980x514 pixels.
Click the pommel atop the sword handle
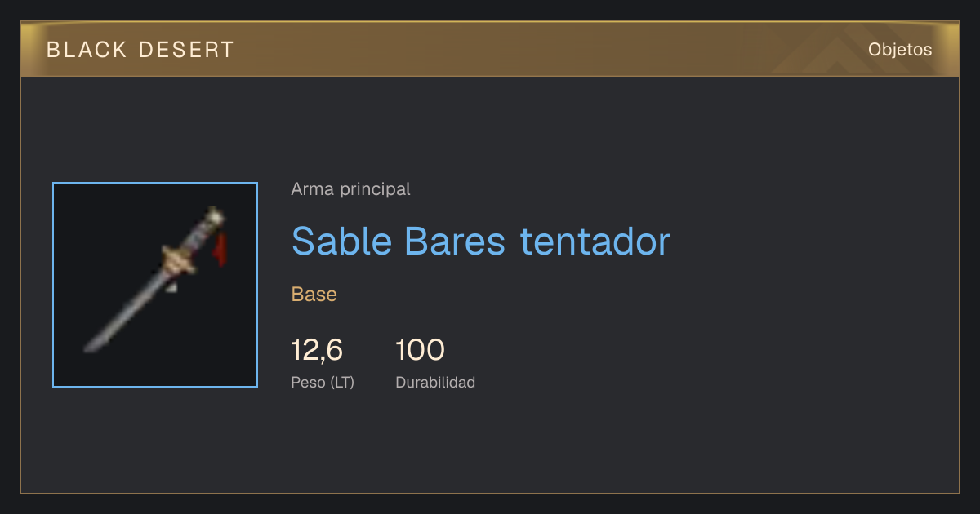(x=216, y=216)
